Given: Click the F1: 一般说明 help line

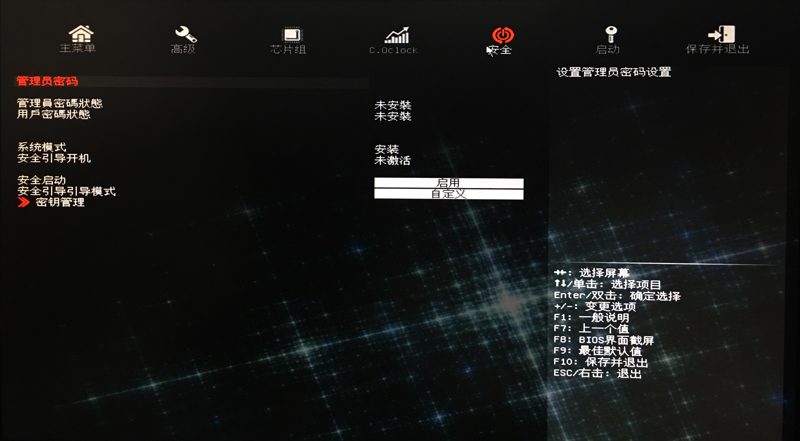Looking at the screenshot, I should coord(591,318).
